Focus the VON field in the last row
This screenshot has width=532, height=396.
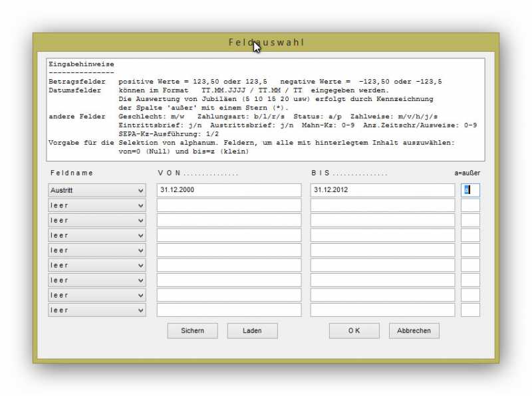(x=229, y=310)
